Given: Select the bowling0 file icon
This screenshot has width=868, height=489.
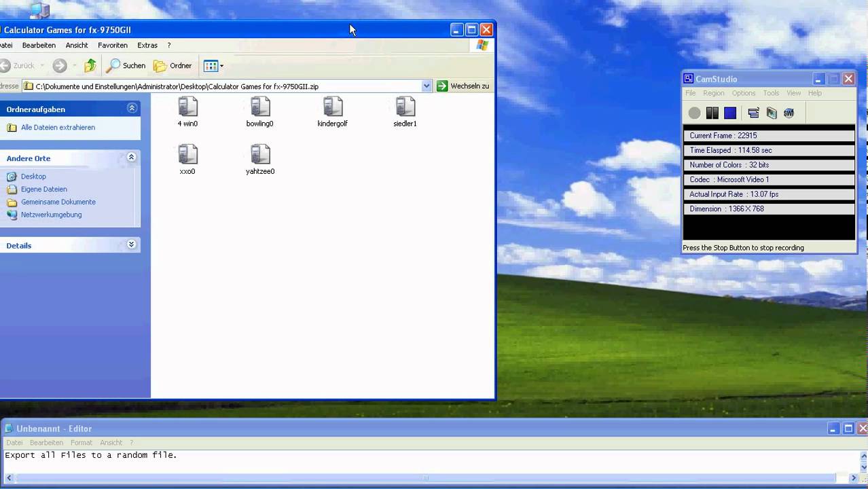Looking at the screenshot, I should click(260, 107).
